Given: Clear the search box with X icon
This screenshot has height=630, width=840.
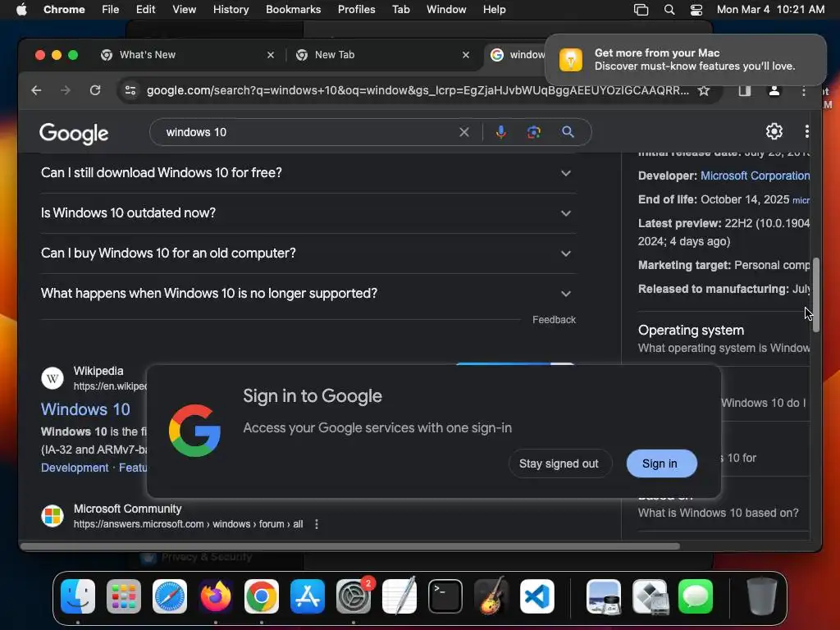Looking at the screenshot, I should [464, 132].
